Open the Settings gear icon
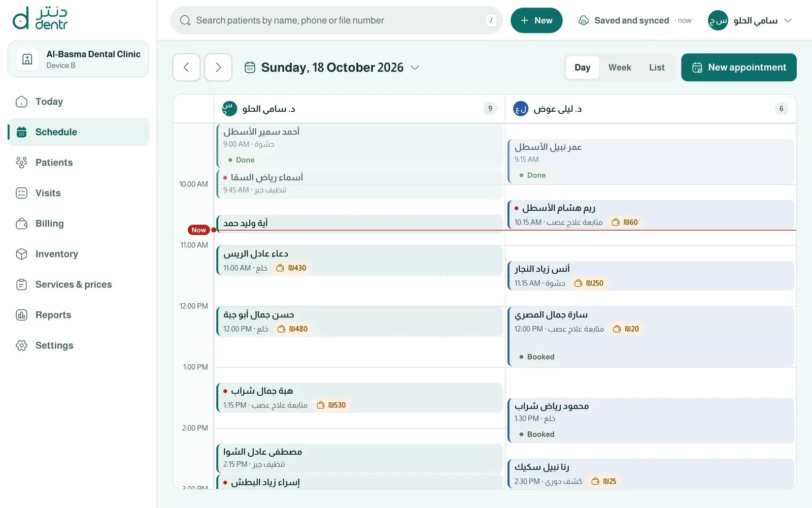 coord(21,345)
